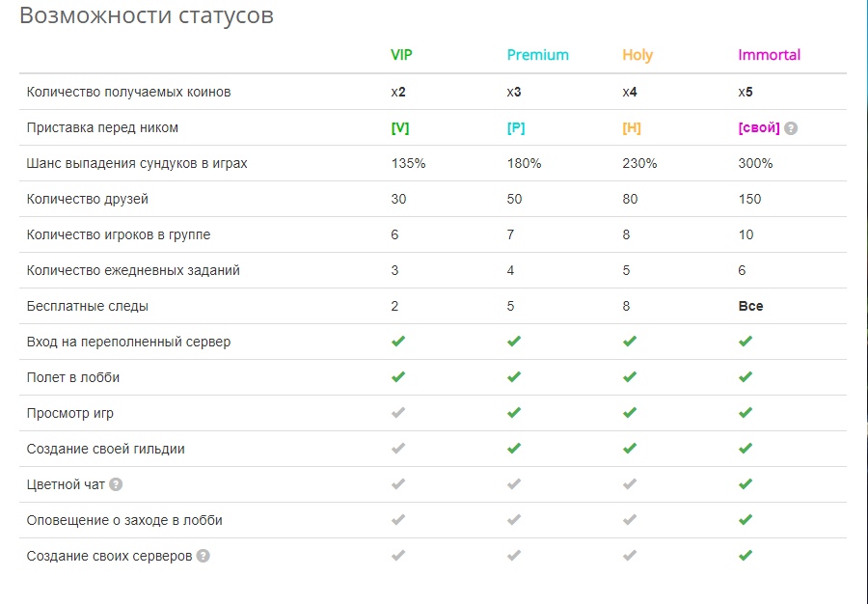Click help icon next to [свой] prefix
This screenshot has height=604, width=868.
791,128
